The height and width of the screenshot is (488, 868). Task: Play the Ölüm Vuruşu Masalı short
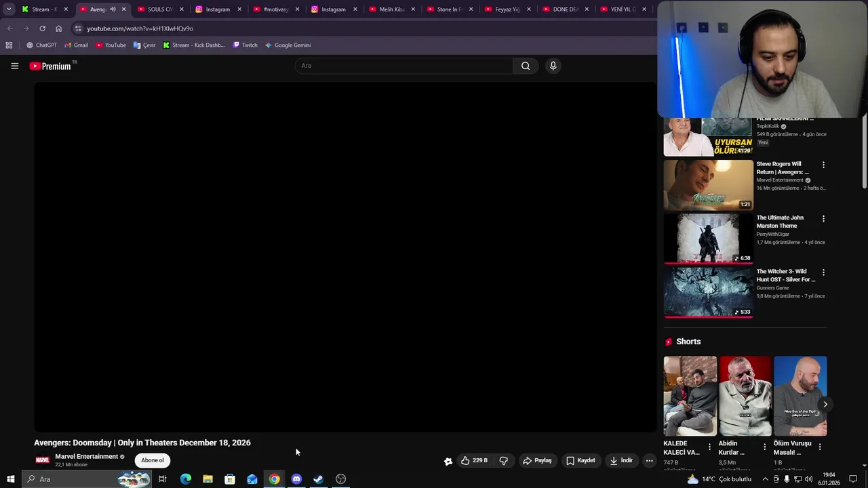click(x=800, y=396)
